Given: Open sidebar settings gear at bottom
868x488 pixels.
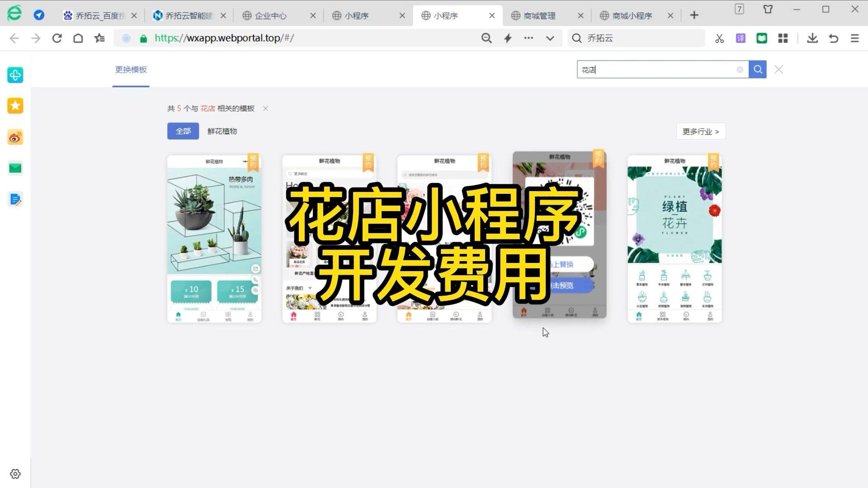Looking at the screenshot, I should (x=15, y=474).
